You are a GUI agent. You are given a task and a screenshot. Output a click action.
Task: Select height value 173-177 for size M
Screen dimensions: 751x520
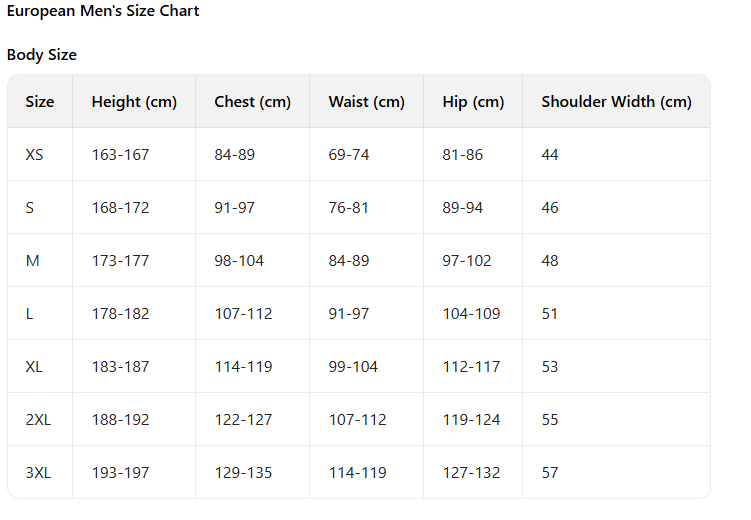120,261
